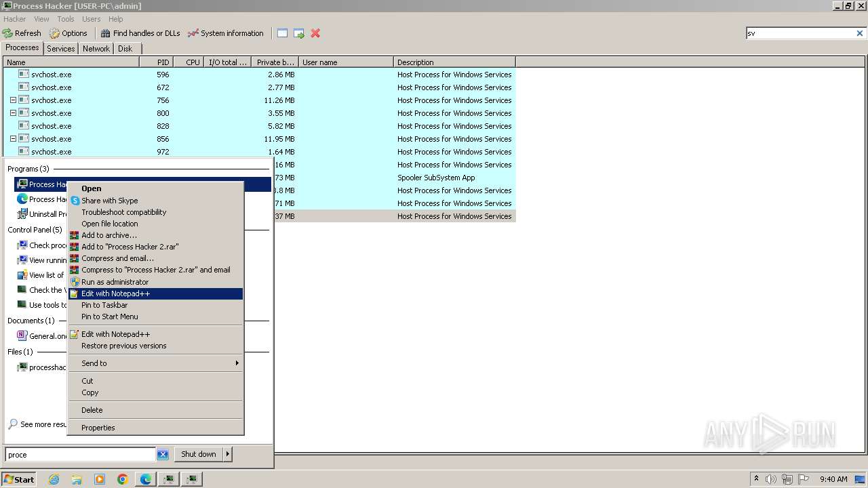Click the shield icon beside Run as administrator

click(75, 282)
